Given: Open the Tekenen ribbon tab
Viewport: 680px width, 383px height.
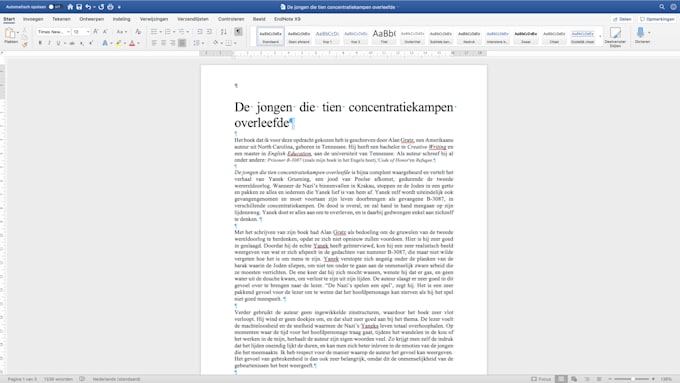Looking at the screenshot, I should click(x=61, y=19).
